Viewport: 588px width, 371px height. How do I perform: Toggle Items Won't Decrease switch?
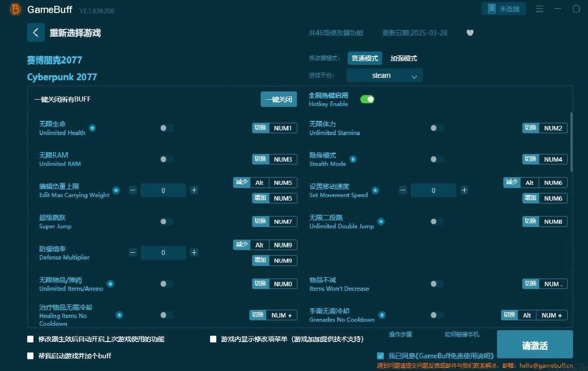pos(437,284)
